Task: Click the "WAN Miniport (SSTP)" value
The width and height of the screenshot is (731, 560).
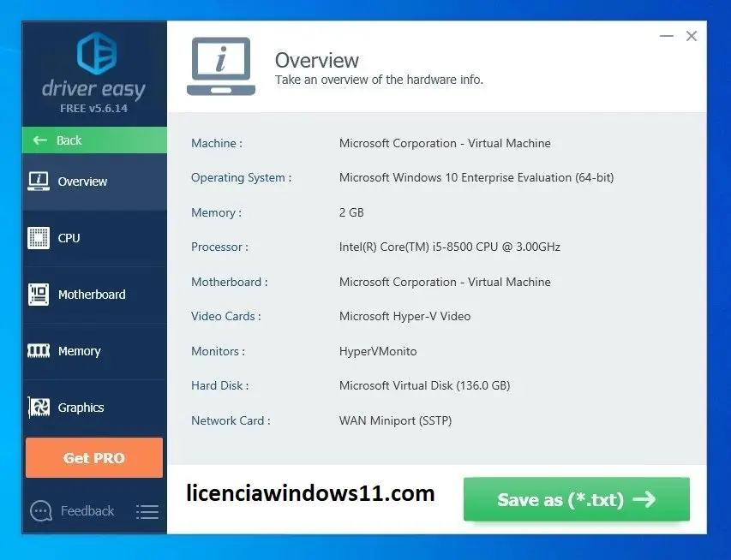Action: click(395, 420)
